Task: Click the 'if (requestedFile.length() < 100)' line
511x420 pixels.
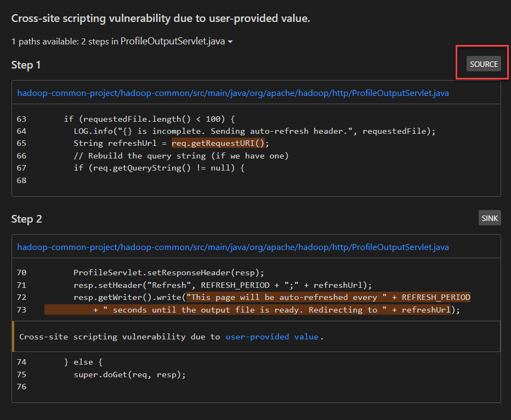Action: tap(149, 119)
